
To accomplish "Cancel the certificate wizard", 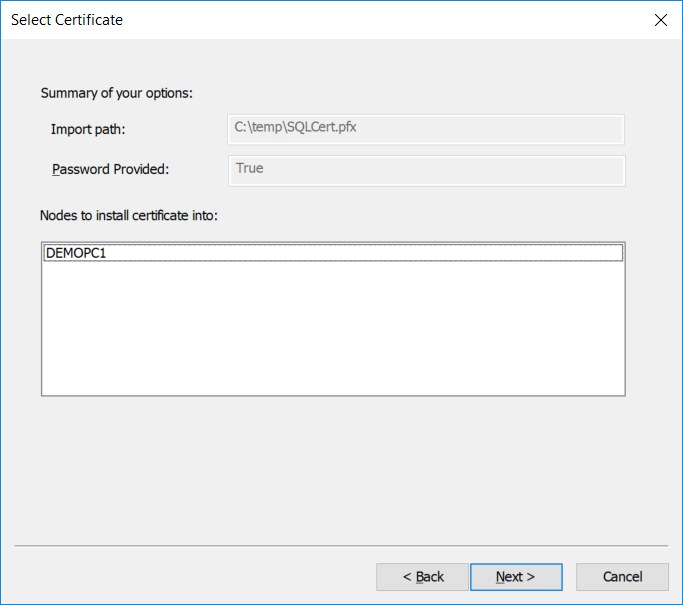I will pyautogui.click(x=623, y=577).
